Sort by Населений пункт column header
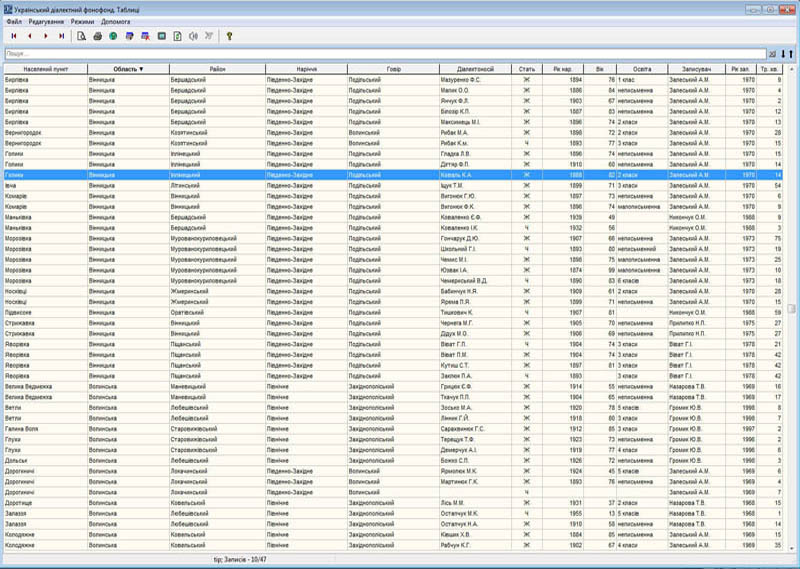 (45, 69)
